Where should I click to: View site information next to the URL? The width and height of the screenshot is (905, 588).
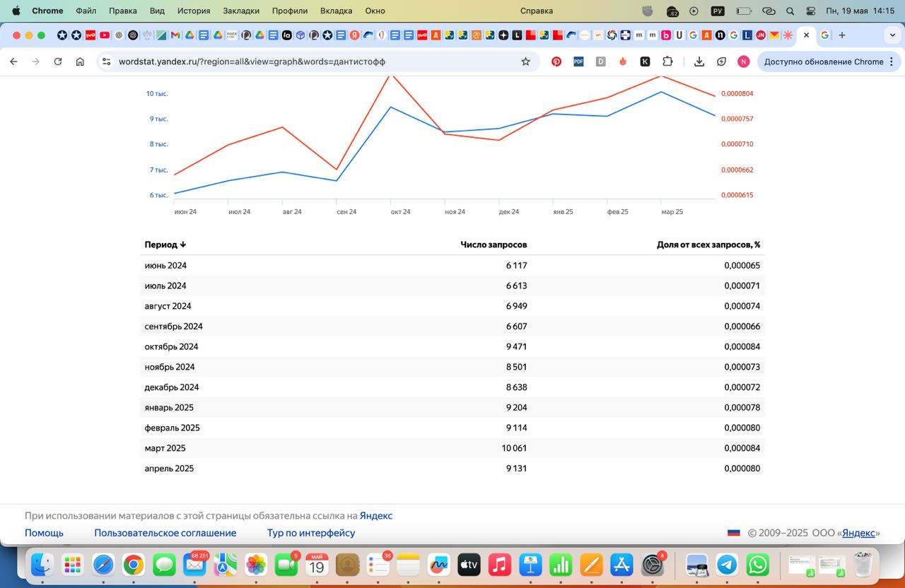pos(107,61)
